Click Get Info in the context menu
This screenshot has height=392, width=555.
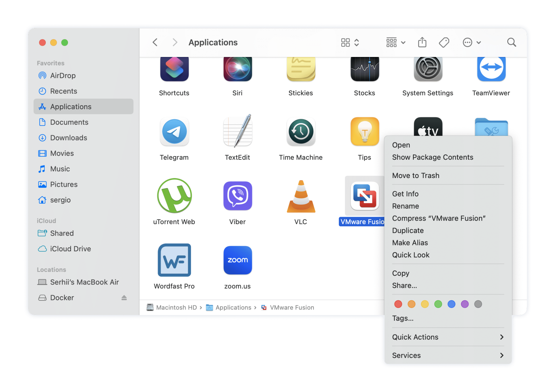[405, 194]
